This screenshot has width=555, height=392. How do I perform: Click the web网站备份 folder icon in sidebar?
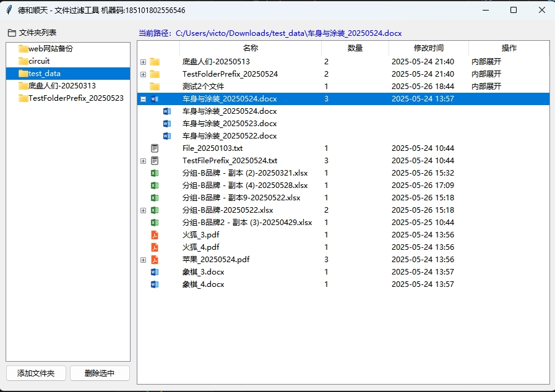24,49
